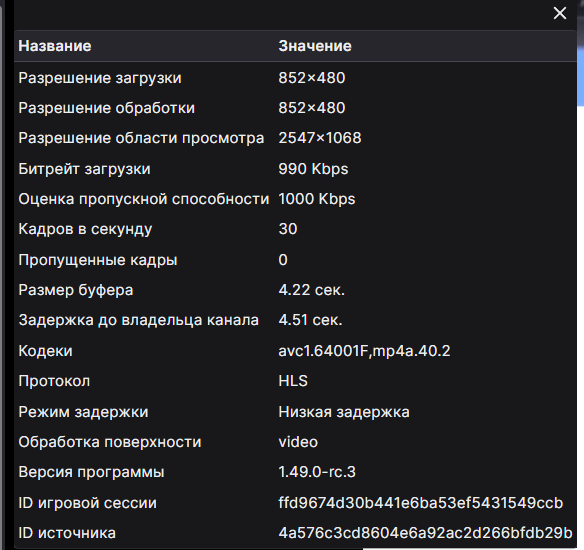Click the 'ID источника' label
The height and width of the screenshot is (550, 584).
point(67,533)
